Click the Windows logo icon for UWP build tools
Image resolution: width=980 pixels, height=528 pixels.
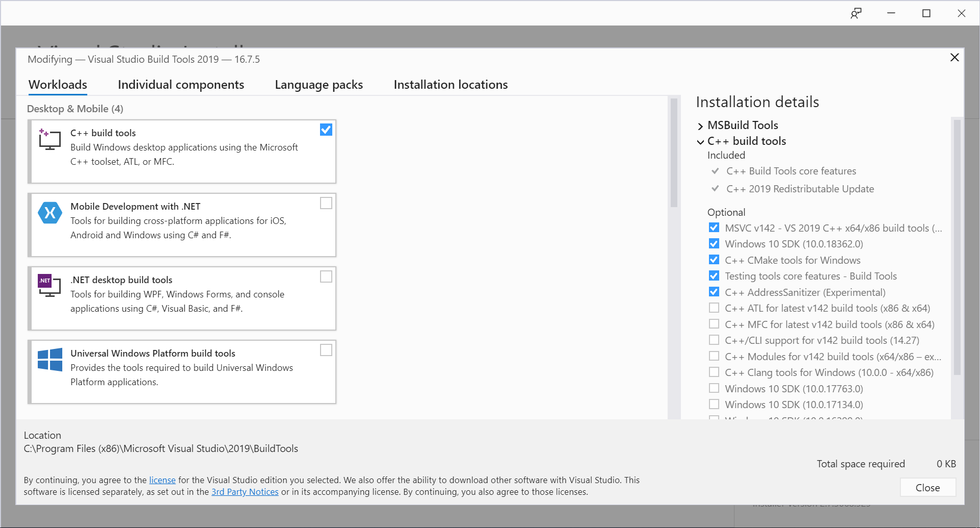[50, 360]
